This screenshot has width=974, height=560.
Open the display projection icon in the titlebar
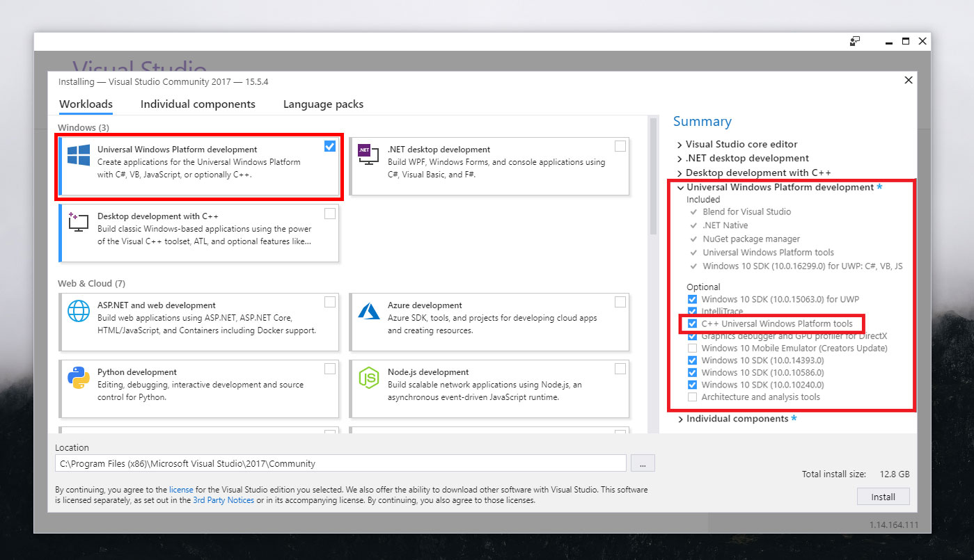(854, 41)
